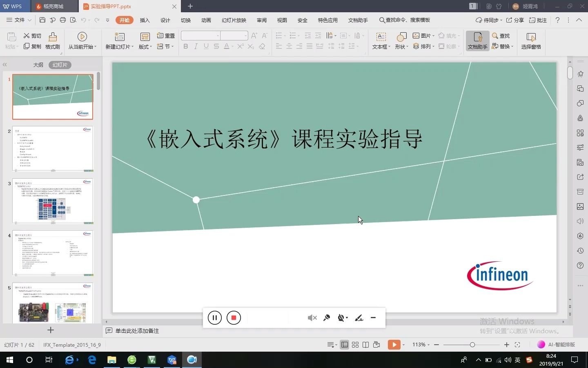Click the Reset (重置) slide button
The image size is (588, 368).
(166, 36)
